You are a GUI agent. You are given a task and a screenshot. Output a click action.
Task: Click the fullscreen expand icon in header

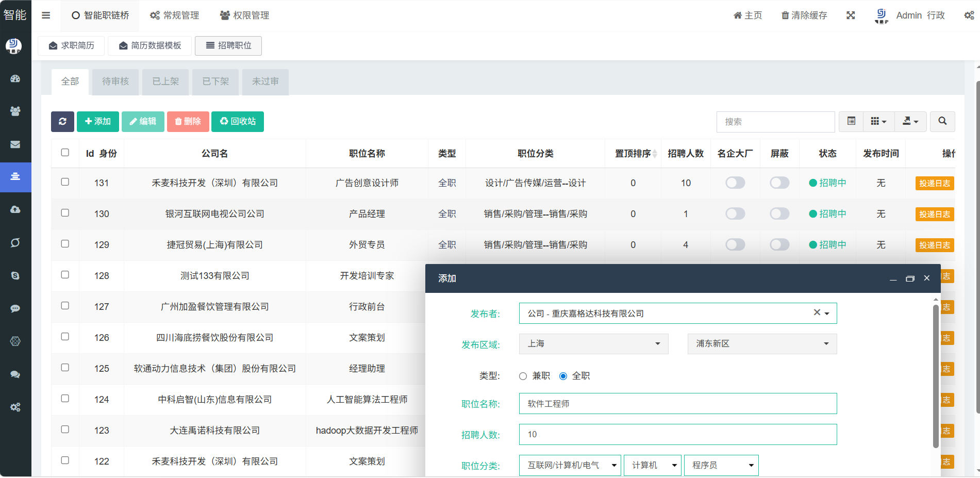(851, 15)
